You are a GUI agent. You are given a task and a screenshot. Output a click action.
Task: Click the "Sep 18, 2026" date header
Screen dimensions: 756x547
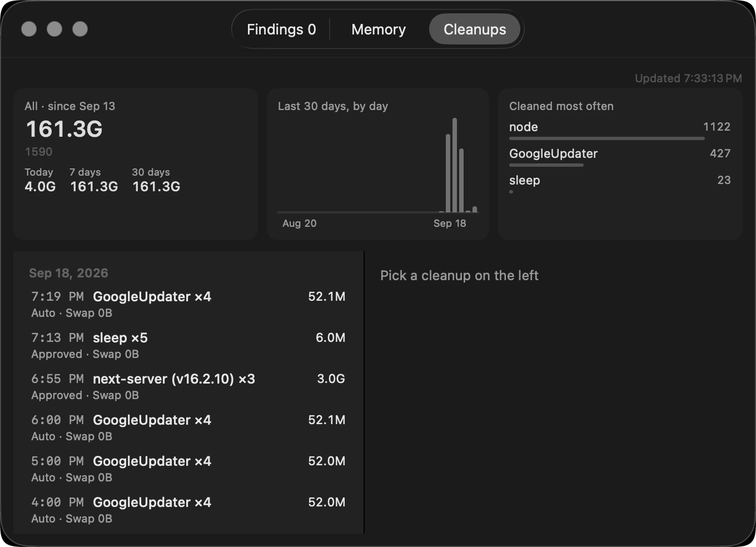tap(68, 273)
